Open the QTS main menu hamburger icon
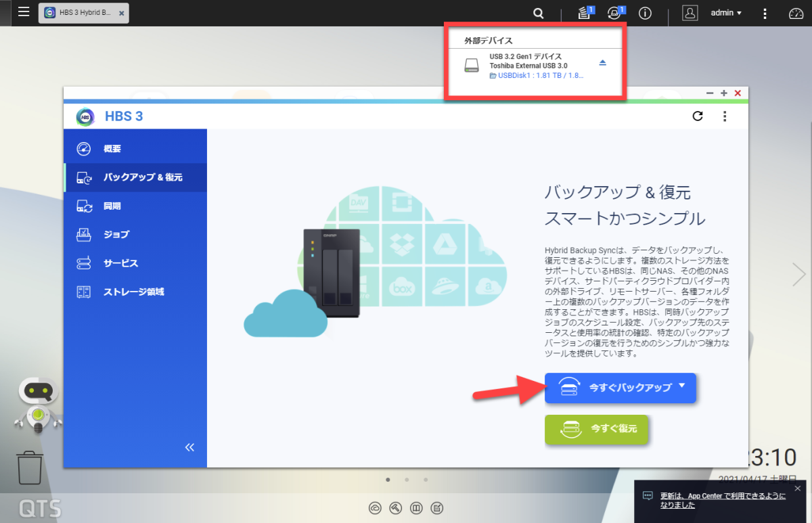 pos(24,12)
